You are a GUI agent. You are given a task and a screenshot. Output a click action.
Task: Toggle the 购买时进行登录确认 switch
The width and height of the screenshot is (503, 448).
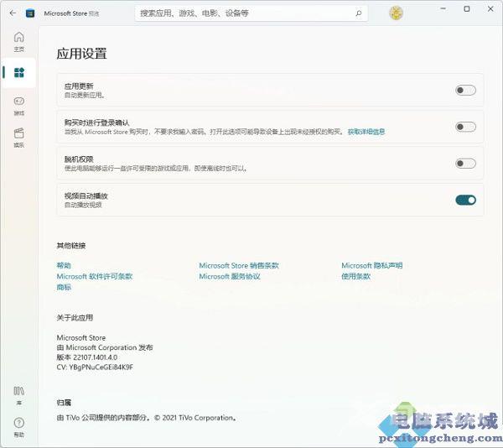[465, 127]
